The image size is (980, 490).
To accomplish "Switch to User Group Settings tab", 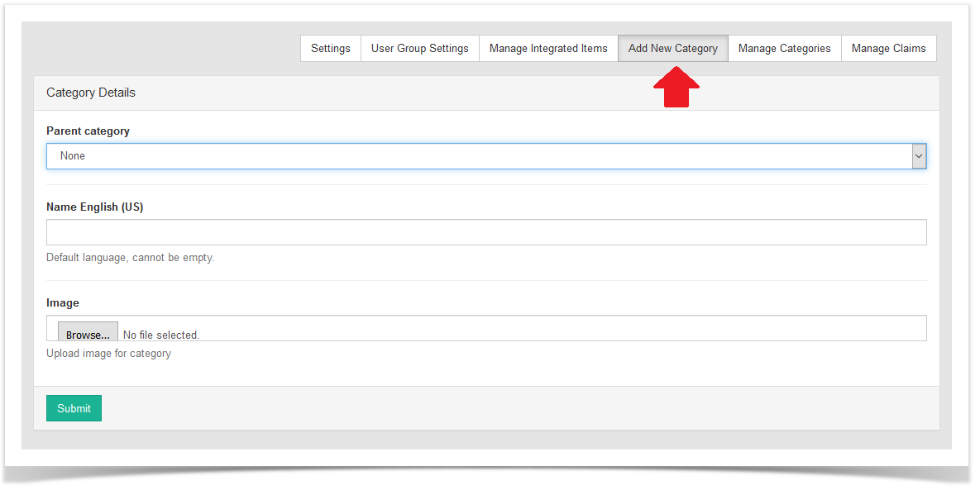I will point(419,49).
